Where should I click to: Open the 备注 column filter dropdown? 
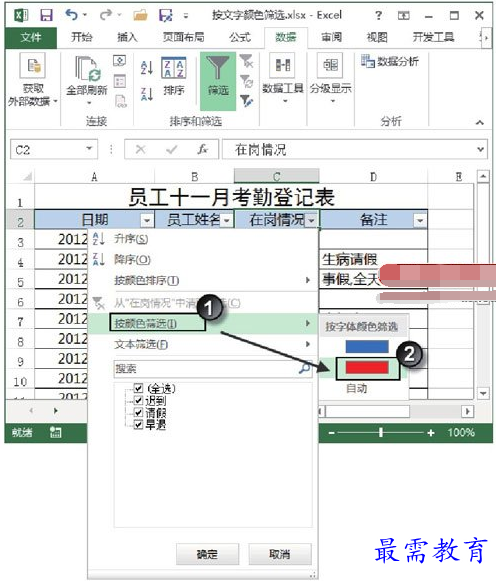pyautogui.click(x=420, y=220)
